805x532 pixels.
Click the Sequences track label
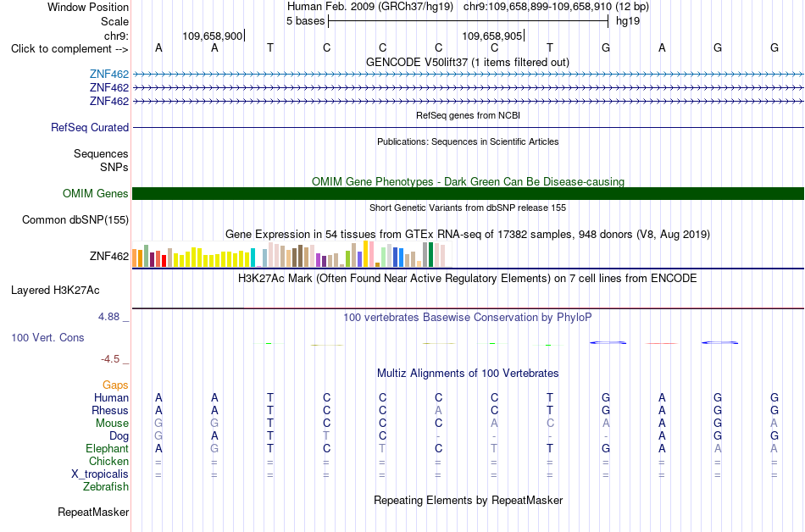point(101,153)
